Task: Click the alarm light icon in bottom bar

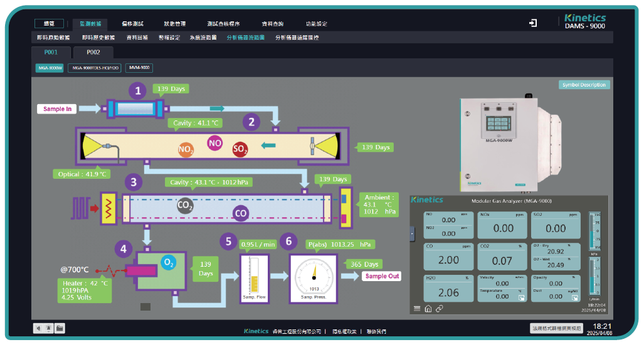Action: click(x=49, y=328)
